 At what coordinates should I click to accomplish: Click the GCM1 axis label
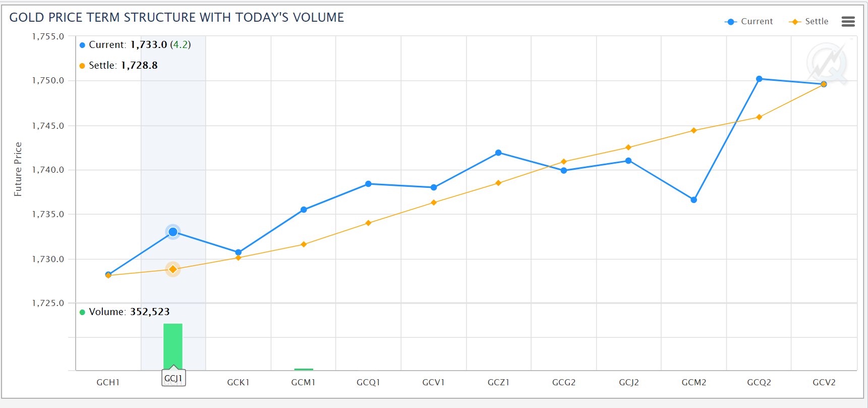303,382
